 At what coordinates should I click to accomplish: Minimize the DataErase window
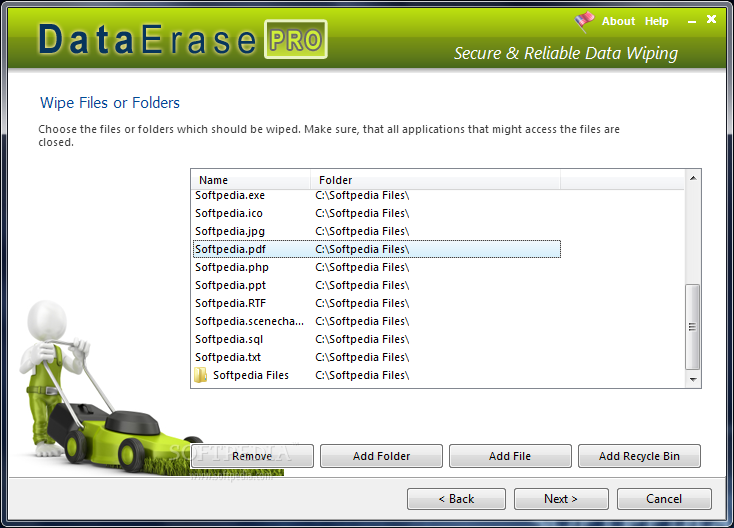(x=692, y=22)
